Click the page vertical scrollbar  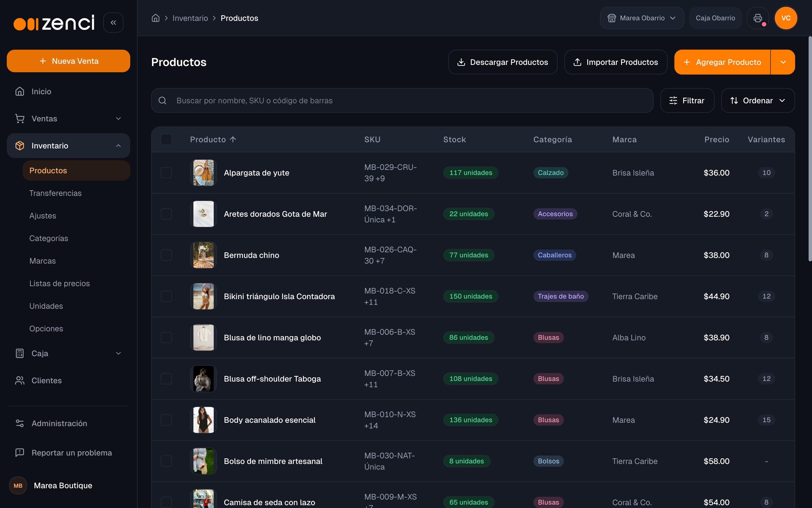click(810, 149)
